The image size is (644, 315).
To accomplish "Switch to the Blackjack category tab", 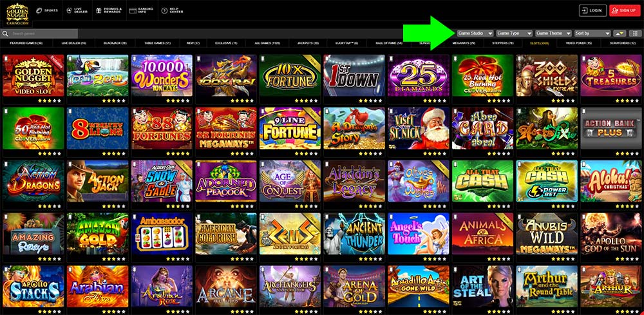I will coord(115,43).
